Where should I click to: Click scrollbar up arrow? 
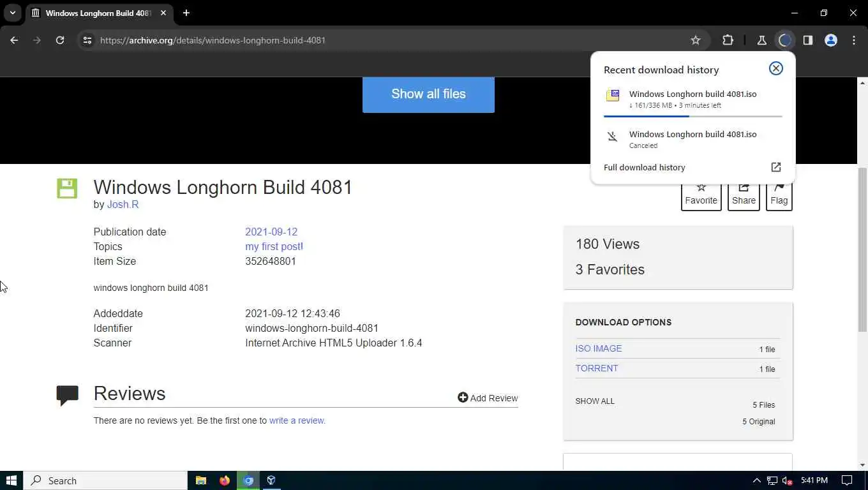click(x=862, y=82)
